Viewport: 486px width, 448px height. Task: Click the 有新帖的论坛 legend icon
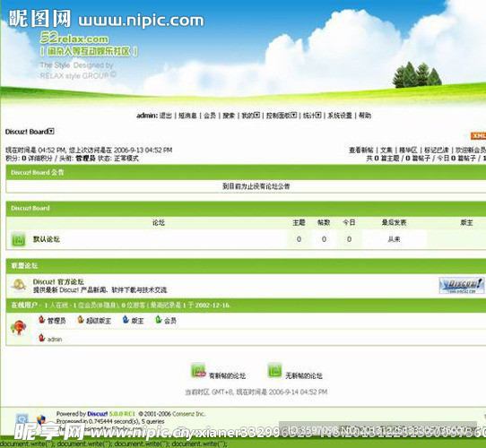pyautogui.click(x=198, y=371)
